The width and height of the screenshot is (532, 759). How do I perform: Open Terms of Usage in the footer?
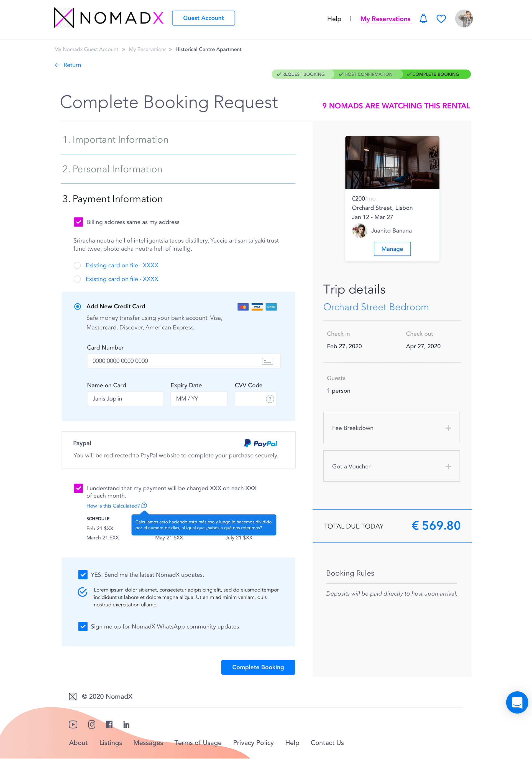198,743
